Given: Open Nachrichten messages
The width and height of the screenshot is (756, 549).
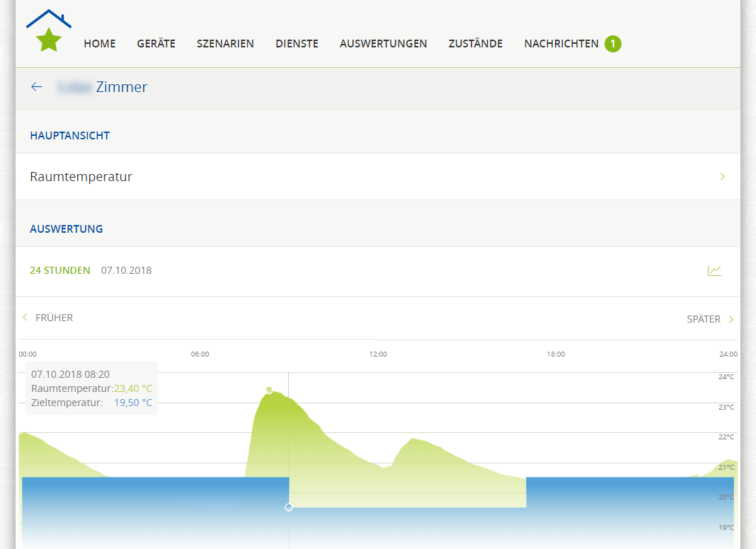Looking at the screenshot, I should (561, 44).
